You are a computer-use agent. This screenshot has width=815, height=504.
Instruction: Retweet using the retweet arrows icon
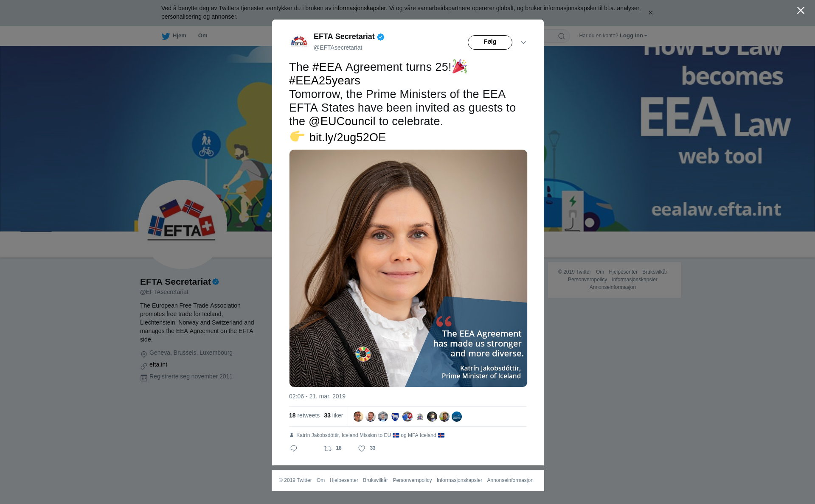pos(328,448)
